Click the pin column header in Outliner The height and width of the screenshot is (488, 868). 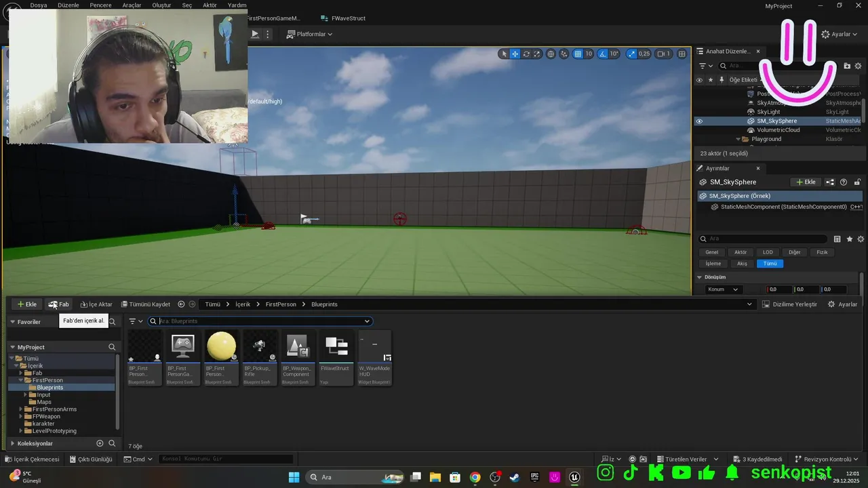(x=722, y=80)
